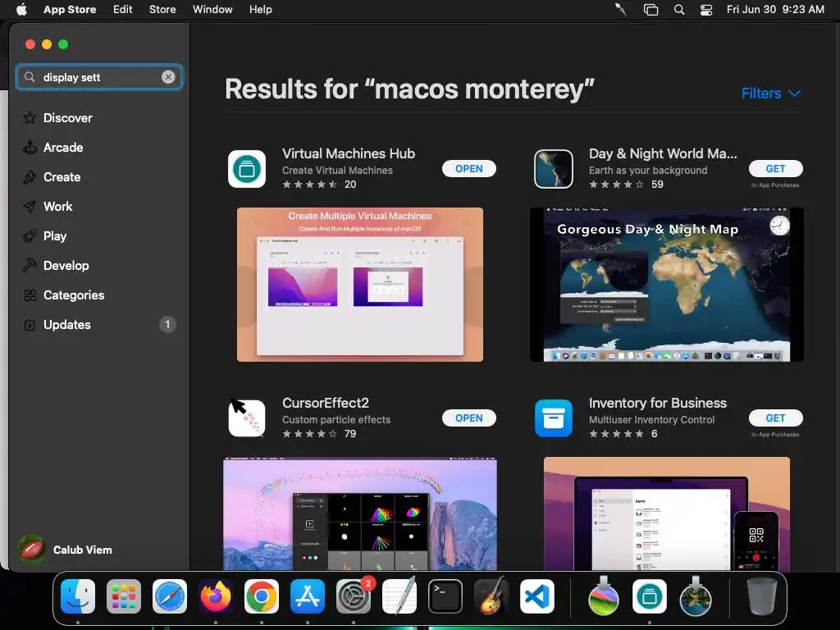Open the Edit menu

point(123,10)
